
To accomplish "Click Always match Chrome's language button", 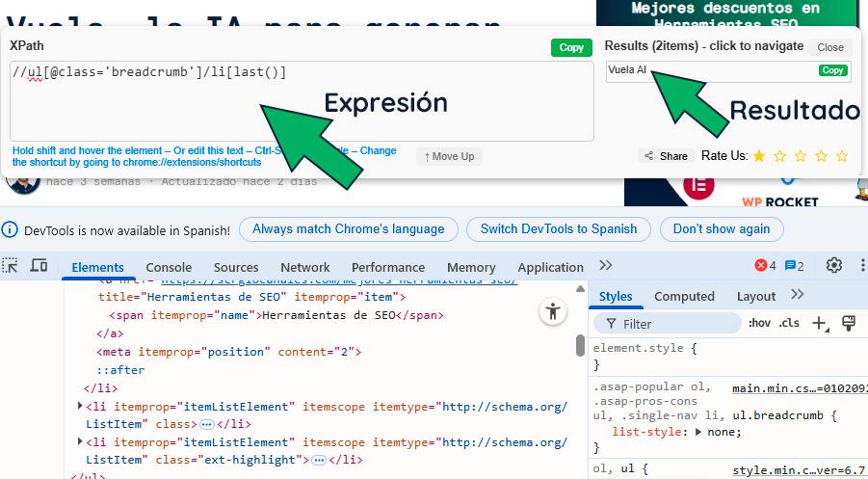I will tap(349, 229).
